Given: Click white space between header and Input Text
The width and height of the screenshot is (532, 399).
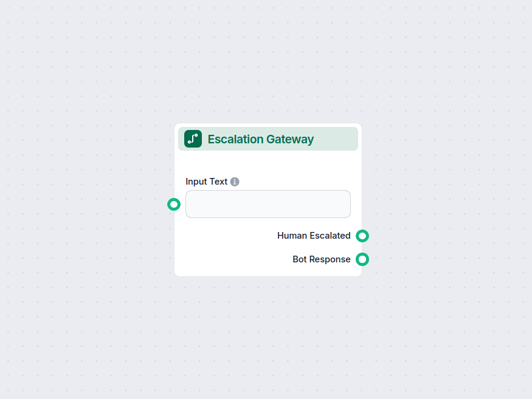Looking at the screenshot, I should tap(268, 163).
